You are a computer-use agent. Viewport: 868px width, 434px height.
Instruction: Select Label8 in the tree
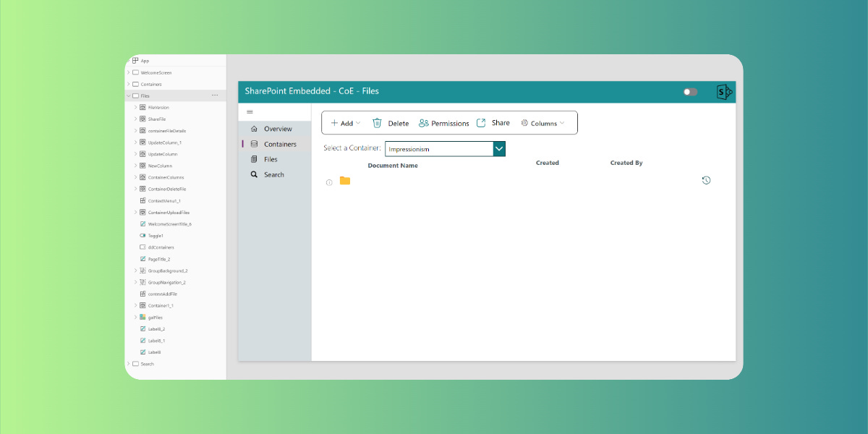click(x=155, y=352)
